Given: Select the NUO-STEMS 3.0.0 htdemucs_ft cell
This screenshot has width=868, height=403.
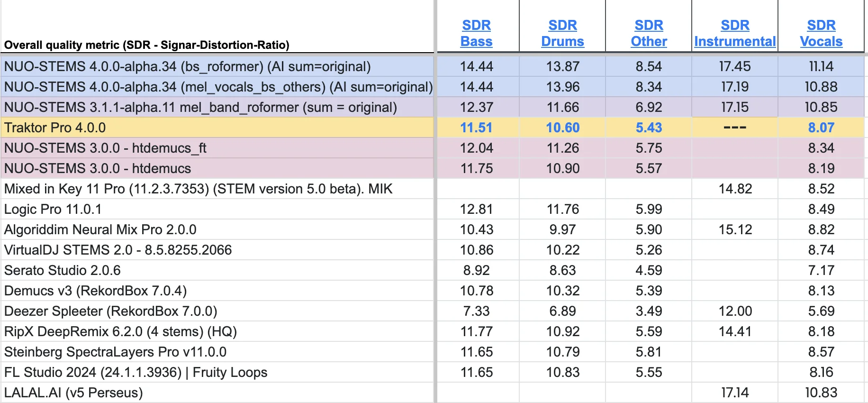Looking at the screenshot, I should point(105,148).
